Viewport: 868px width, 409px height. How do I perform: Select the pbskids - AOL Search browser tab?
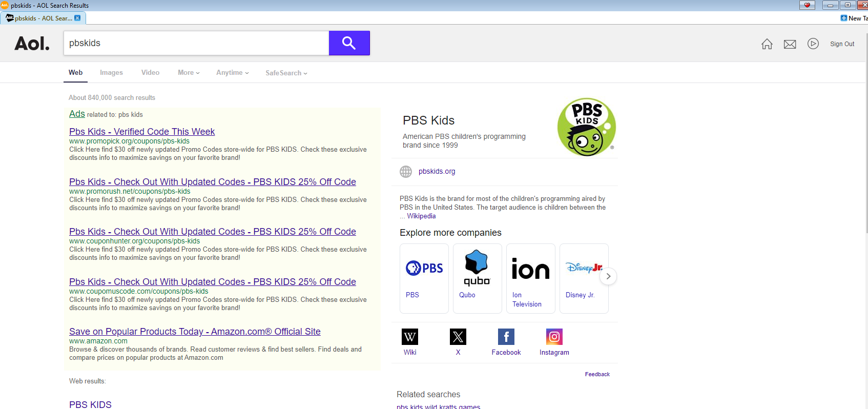tap(43, 18)
